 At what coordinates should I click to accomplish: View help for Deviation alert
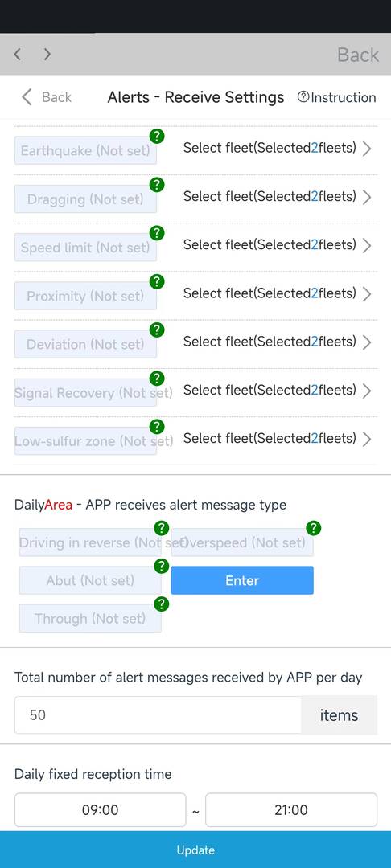coord(157,330)
